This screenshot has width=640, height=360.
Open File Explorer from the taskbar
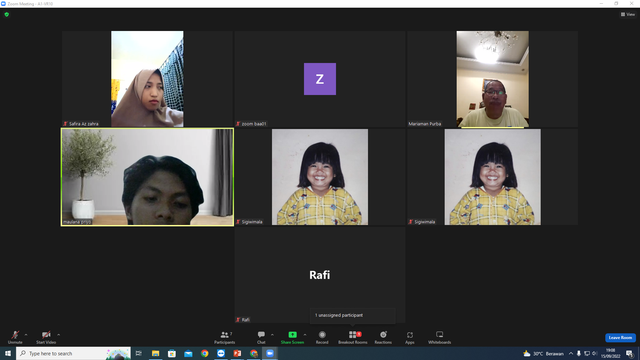click(156, 353)
